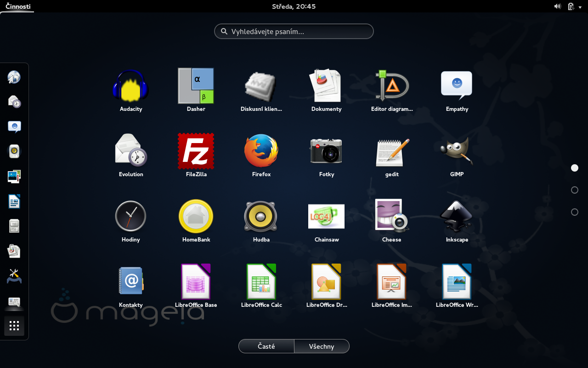Open the Cheese webcam app
This screenshot has width=588, height=368.
[x=392, y=216]
